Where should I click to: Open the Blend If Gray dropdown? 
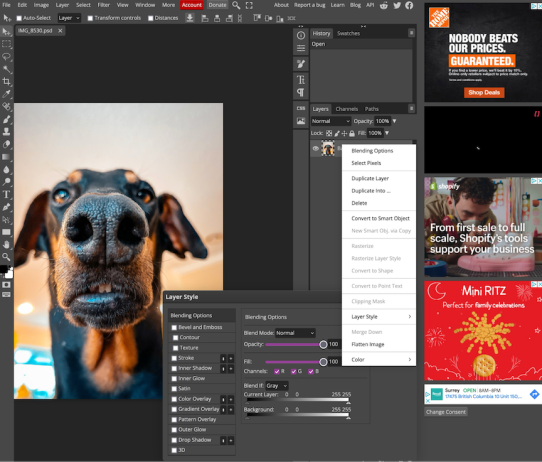(277, 386)
